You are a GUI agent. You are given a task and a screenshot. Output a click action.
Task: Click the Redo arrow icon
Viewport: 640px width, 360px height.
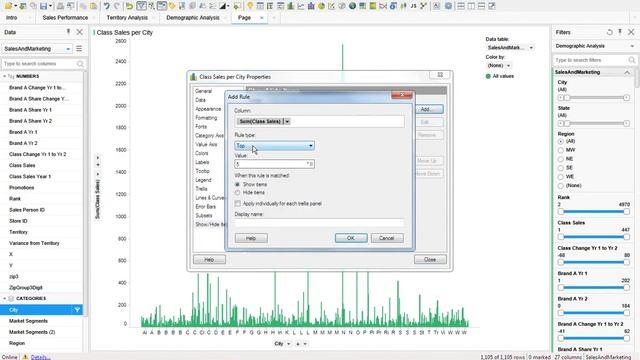(x=116, y=6)
